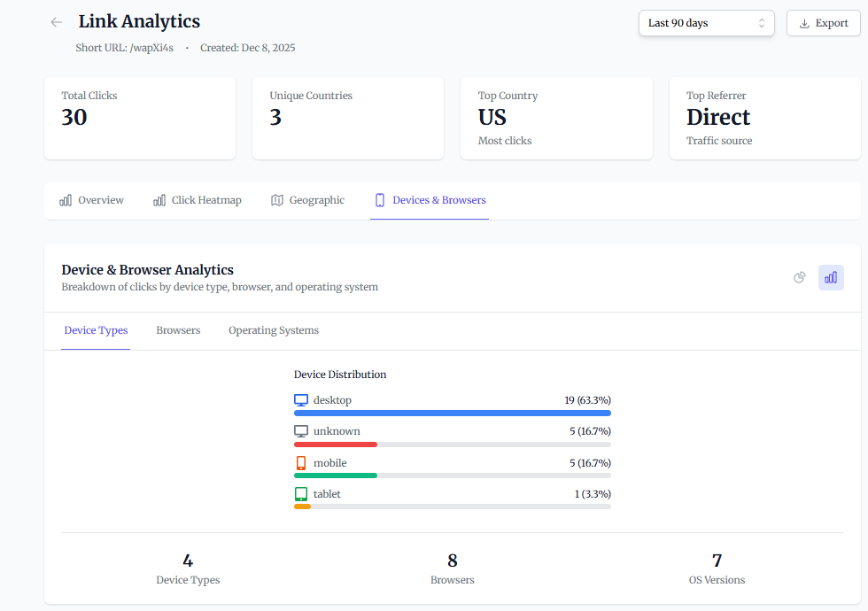Click the unknown device monitor icon
Image resolution: width=868 pixels, height=611 pixels.
point(301,431)
